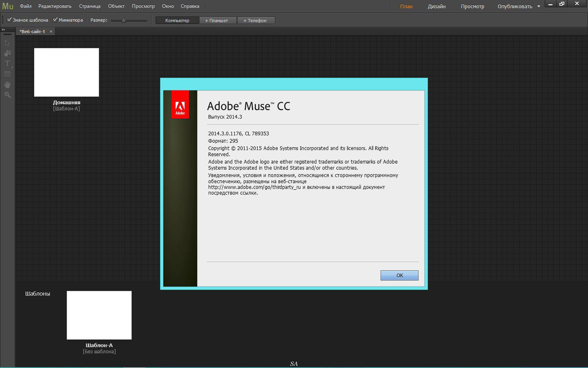Click the Adobe Muse CC title
Image resolution: width=588 pixels, height=368 pixels.
tap(249, 106)
